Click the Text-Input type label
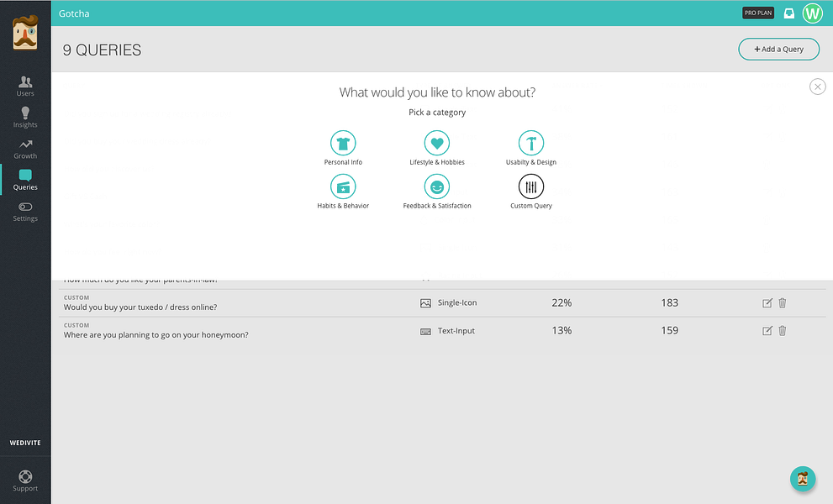 click(x=456, y=331)
